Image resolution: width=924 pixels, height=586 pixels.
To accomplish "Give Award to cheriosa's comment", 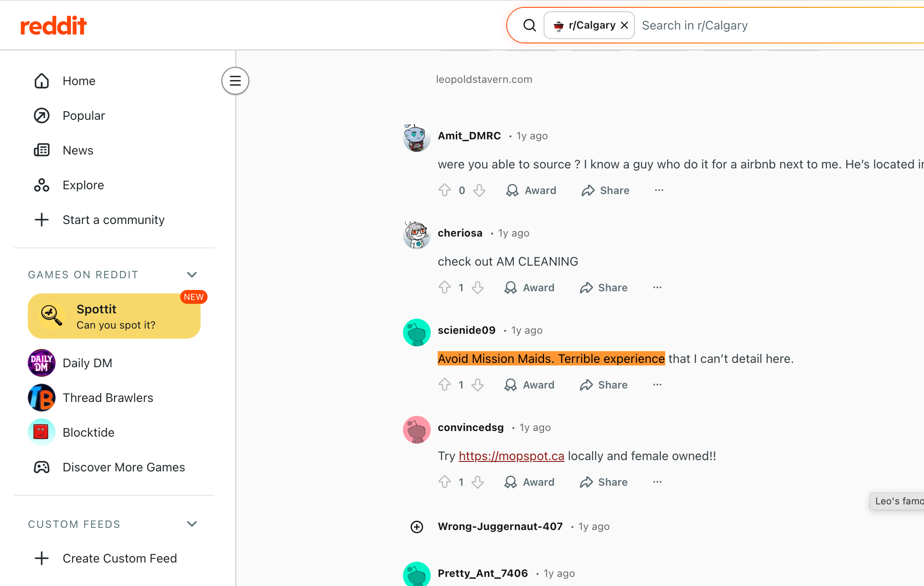I will coord(529,287).
